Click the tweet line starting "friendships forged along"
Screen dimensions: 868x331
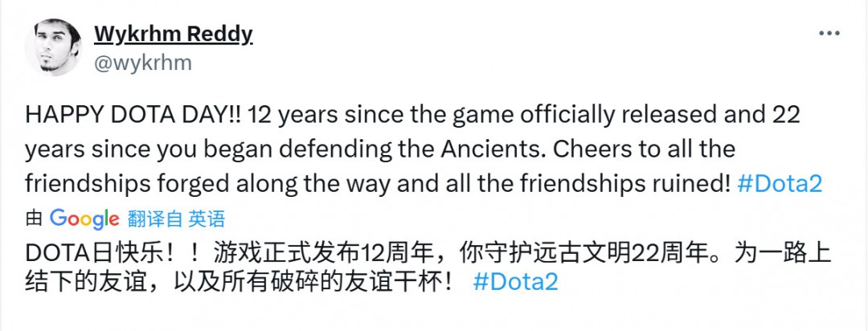point(378,183)
